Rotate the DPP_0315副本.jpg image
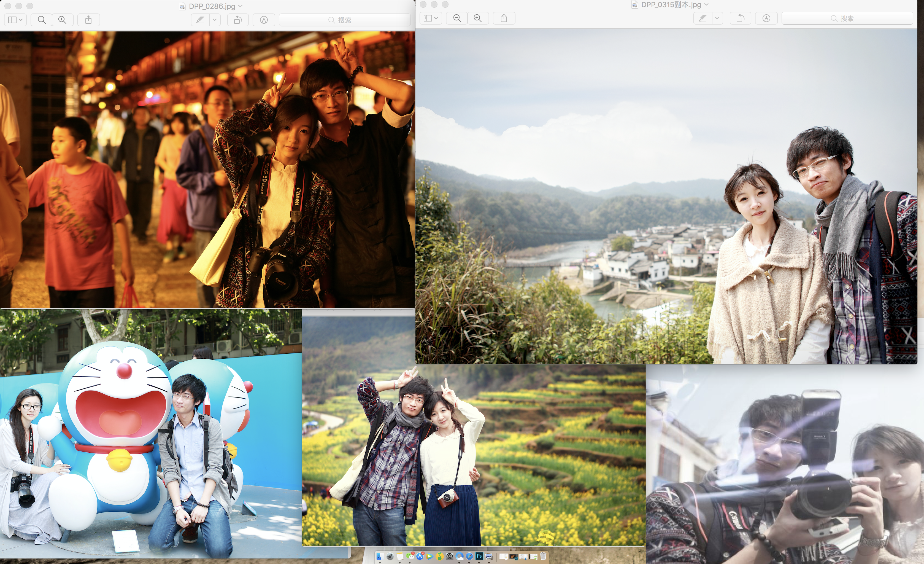 pos(740,18)
